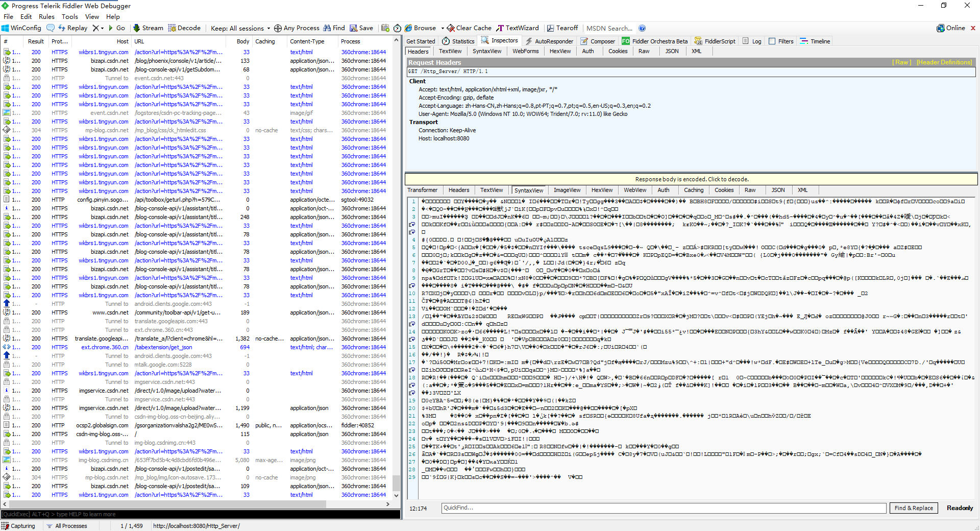This screenshot has width=980, height=531.
Task: Launch the TextWizard tool
Action: pyautogui.click(x=518, y=28)
